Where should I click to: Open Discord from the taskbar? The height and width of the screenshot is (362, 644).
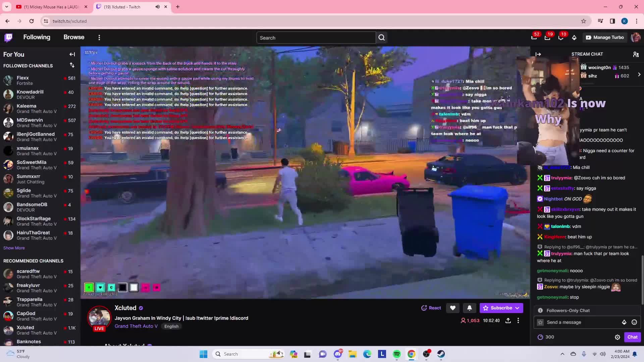tap(338, 354)
